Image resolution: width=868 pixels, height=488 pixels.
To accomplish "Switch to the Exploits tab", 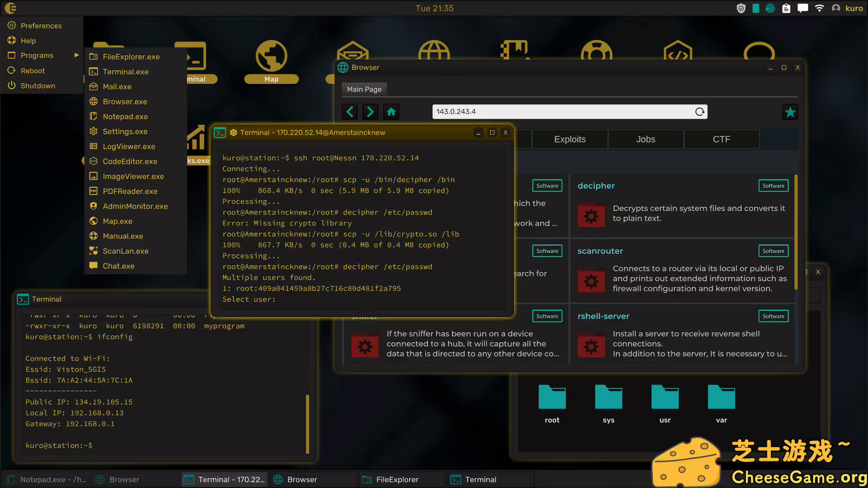I will 570,139.
